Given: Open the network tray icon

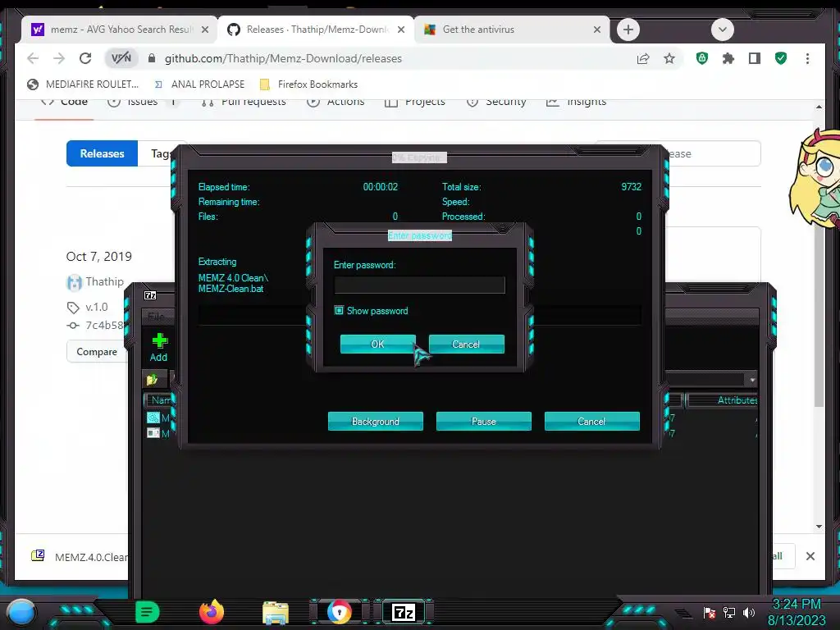Looking at the screenshot, I should click(729, 612).
